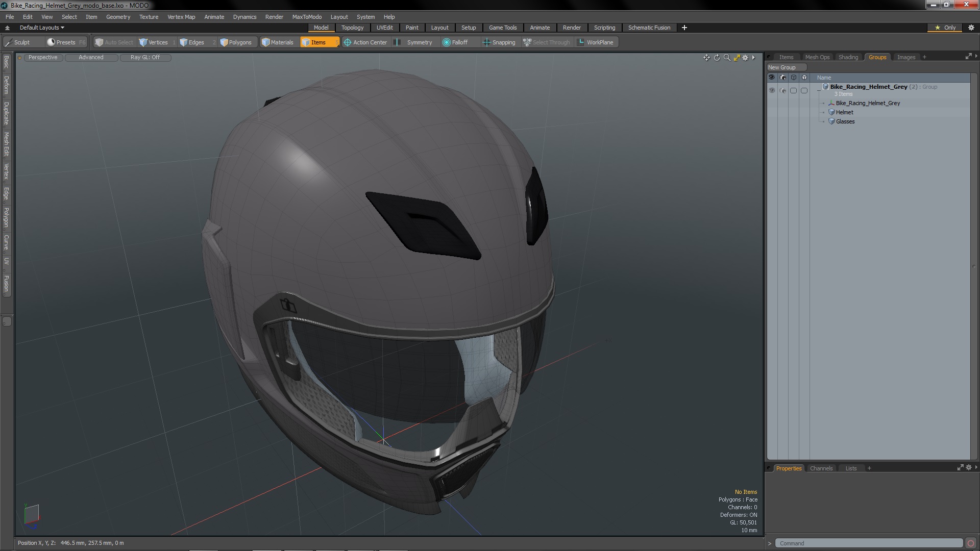The image size is (980, 551).
Task: Click the WorkPlane tool
Action: pyautogui.click(x=595, y=42)
